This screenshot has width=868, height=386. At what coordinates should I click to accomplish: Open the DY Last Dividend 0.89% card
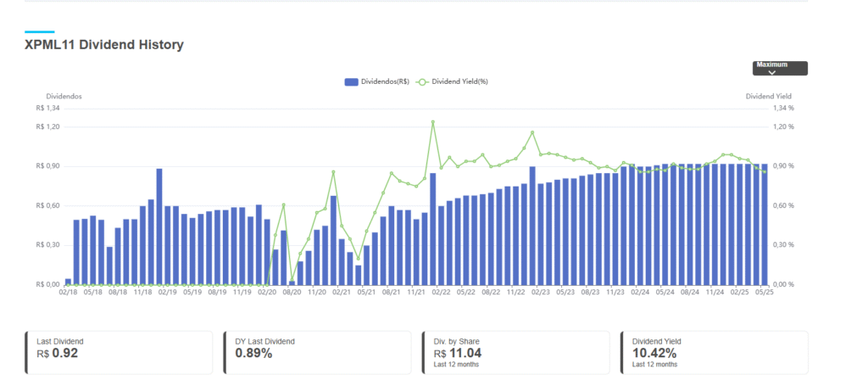point(317,352)
